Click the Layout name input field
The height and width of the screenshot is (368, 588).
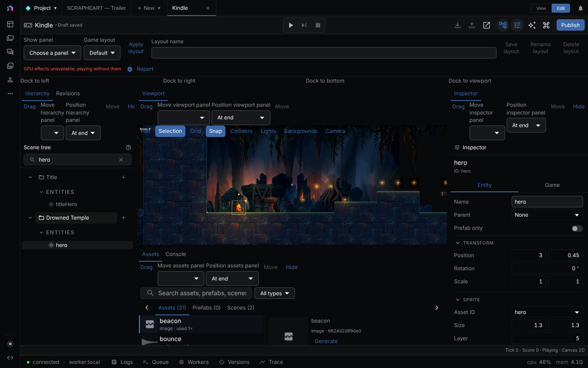coord(324,53)
